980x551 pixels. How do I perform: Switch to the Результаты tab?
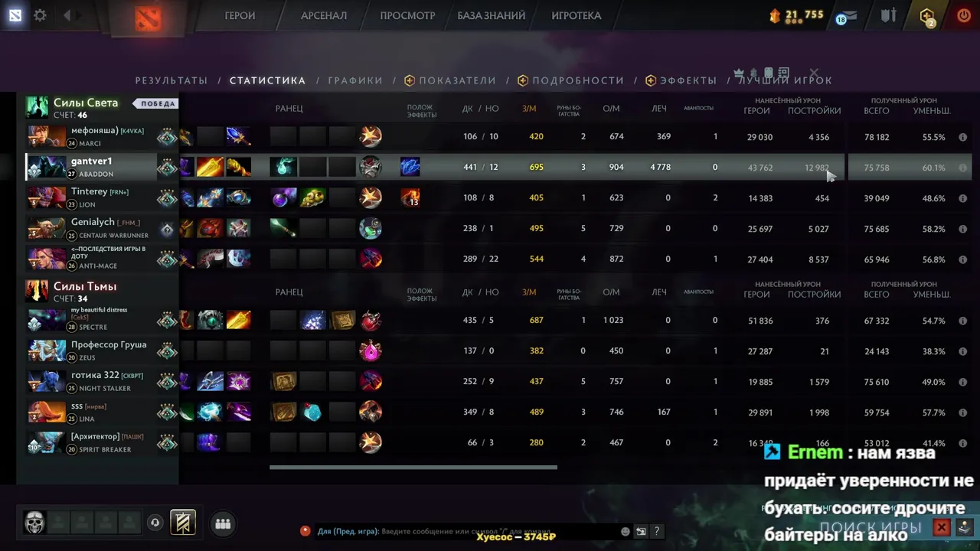171,80
